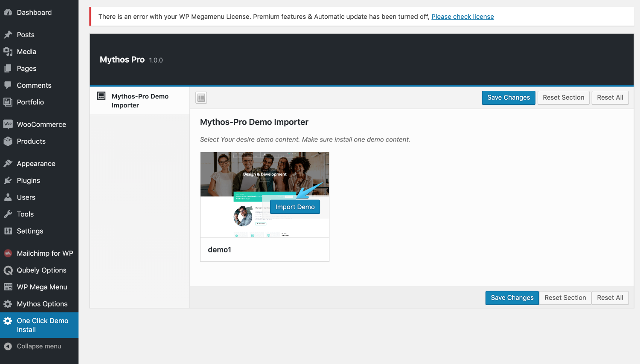Image resolution: width=640 pixels, height=364 pixels.
Task: Click the top Save Changes button
Action: click(x=509, y=98)
